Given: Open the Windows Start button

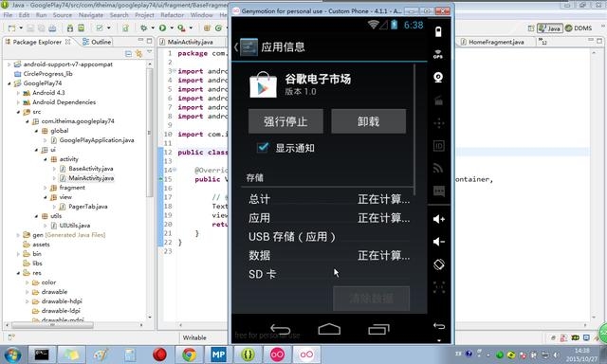Looking at the screenshot, I should pyautogui.click(x=12, y=355).
